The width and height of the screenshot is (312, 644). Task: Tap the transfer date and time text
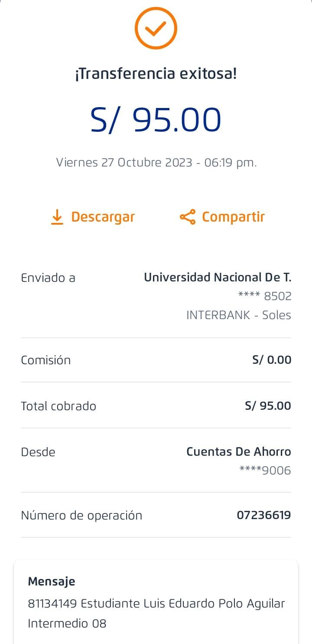click(x=156, y=163)
